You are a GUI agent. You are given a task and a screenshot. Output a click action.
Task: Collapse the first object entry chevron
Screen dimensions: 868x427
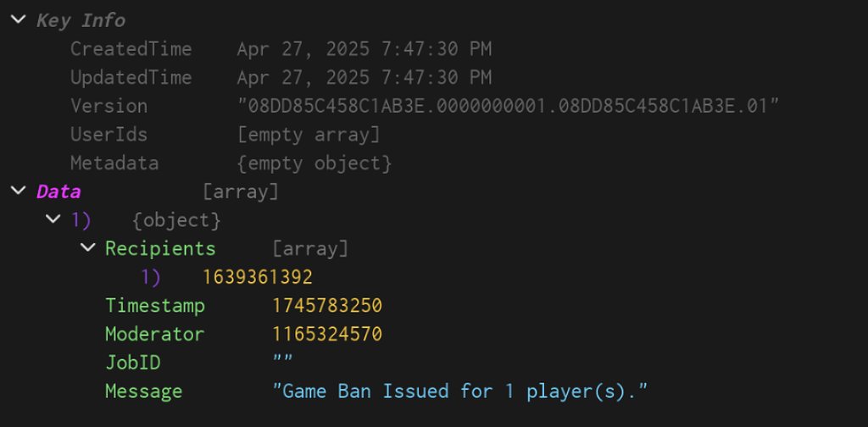tap(53, 220)
